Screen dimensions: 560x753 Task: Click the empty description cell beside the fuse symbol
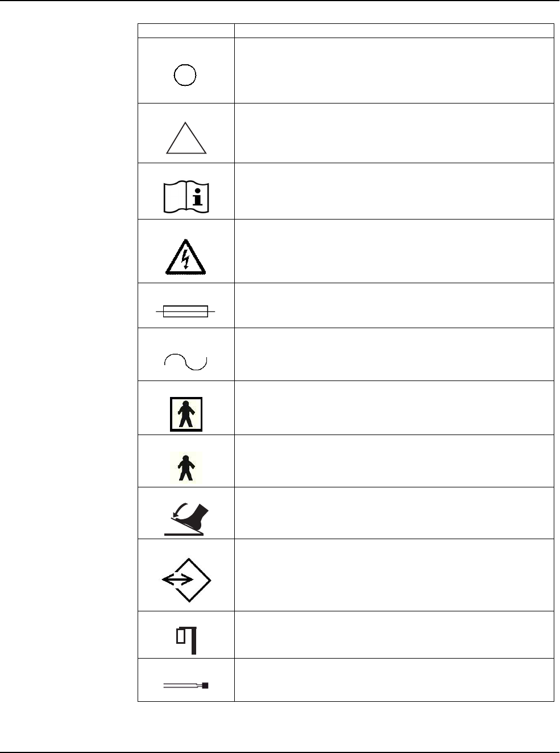pos(394,305)
